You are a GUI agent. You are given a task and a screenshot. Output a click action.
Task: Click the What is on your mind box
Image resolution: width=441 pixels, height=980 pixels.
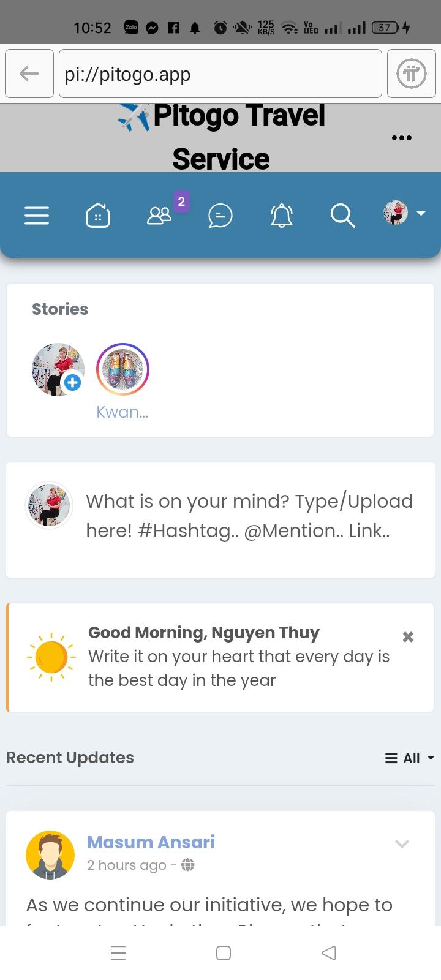click(x=249, y=516)
